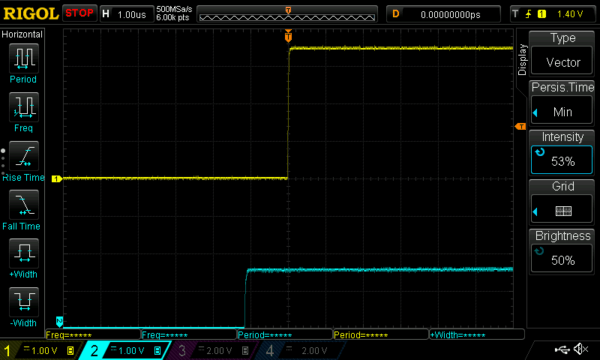Click the USB connection status icon

pyautogui.click(x=562, y=349)
